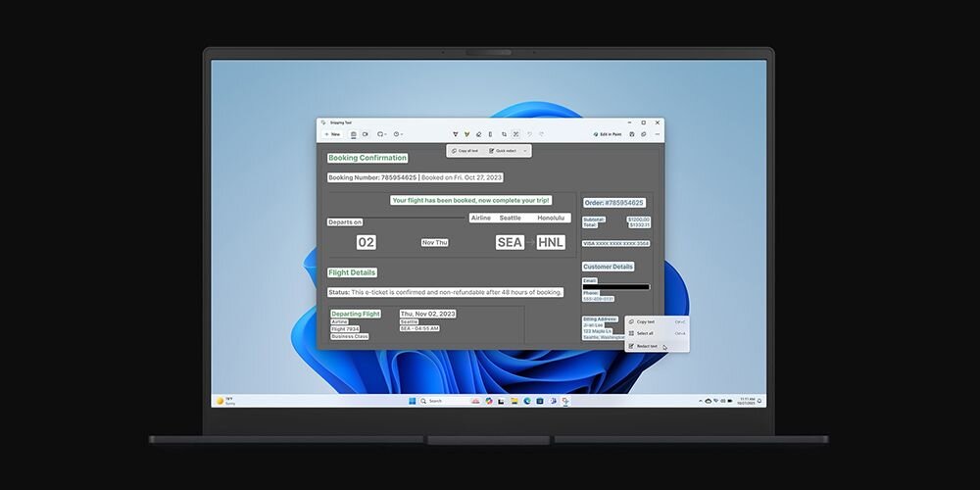Image resolution: width=980 pixels, height=490 pixels.
Task: Select the ballpoint pen tool
Action: 455,134
